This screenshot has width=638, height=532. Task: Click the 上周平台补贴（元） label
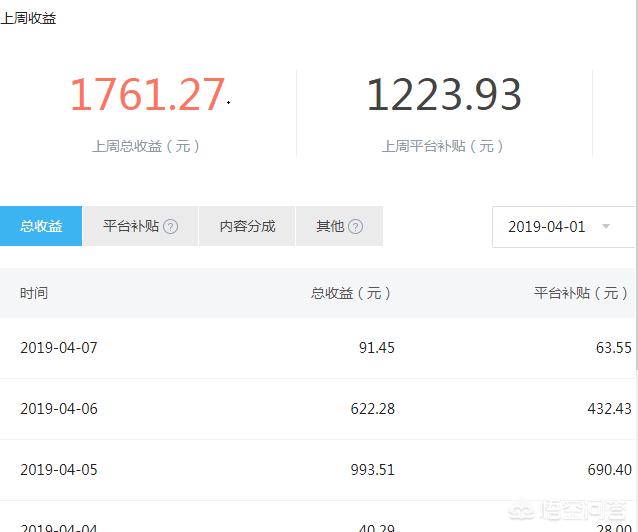click(x=443, y=146)
